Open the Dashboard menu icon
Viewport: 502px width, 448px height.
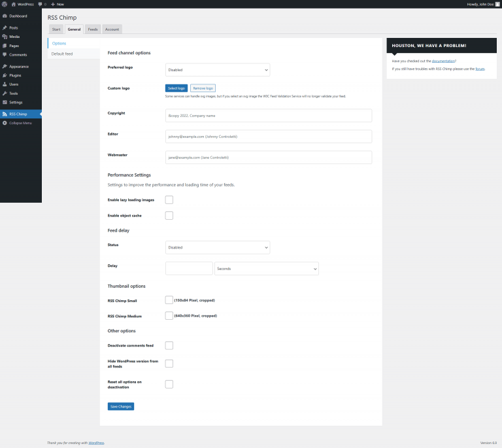(x=5, y=16)
